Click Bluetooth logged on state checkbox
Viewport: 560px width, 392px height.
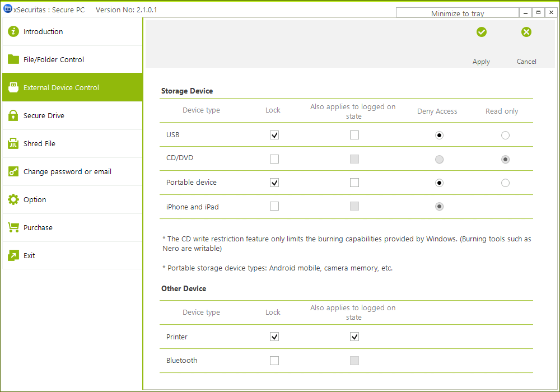coord(354,361)
